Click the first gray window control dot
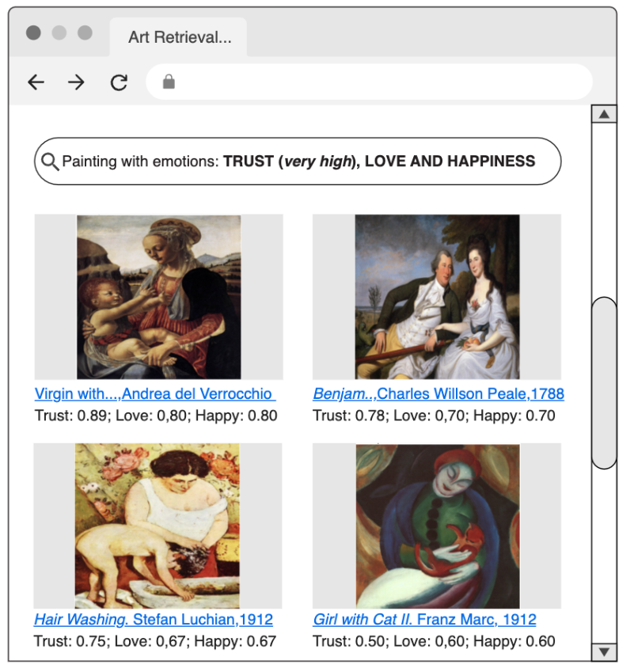634x672 pixels. pyautogui.click(x=33, y=32)
